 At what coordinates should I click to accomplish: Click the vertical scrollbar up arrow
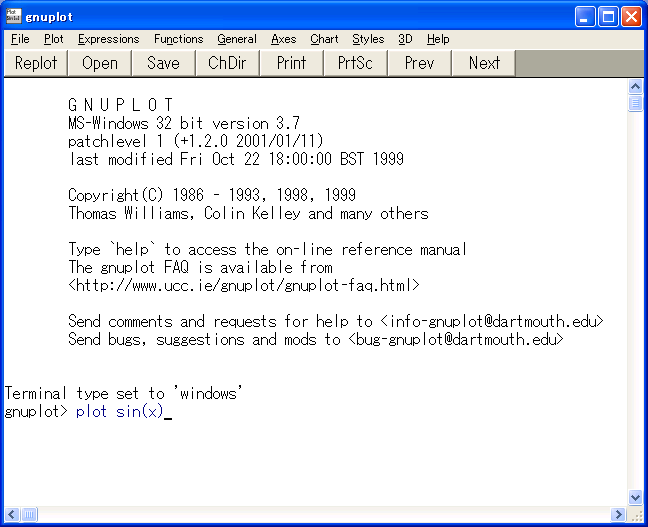[635, 86]
